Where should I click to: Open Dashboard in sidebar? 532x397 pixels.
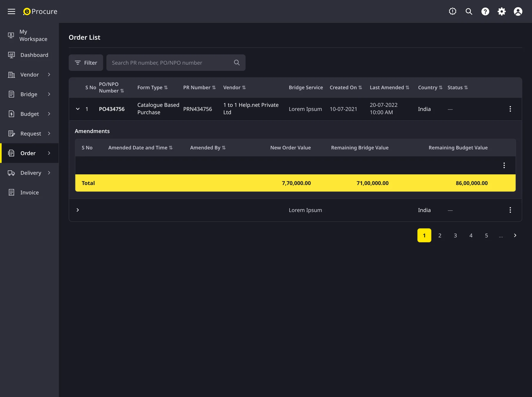click(x=29, y=55)
